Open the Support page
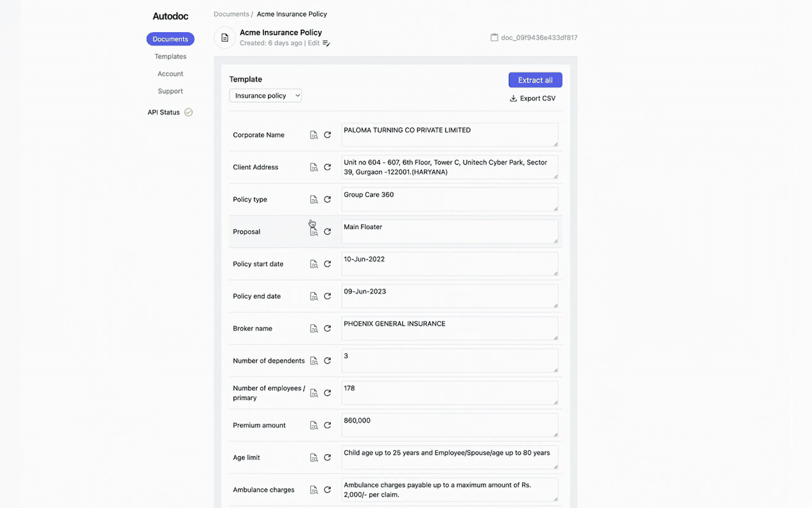This screenshot has height=508, width=812. pyautogui.click(x=170, y=91)
